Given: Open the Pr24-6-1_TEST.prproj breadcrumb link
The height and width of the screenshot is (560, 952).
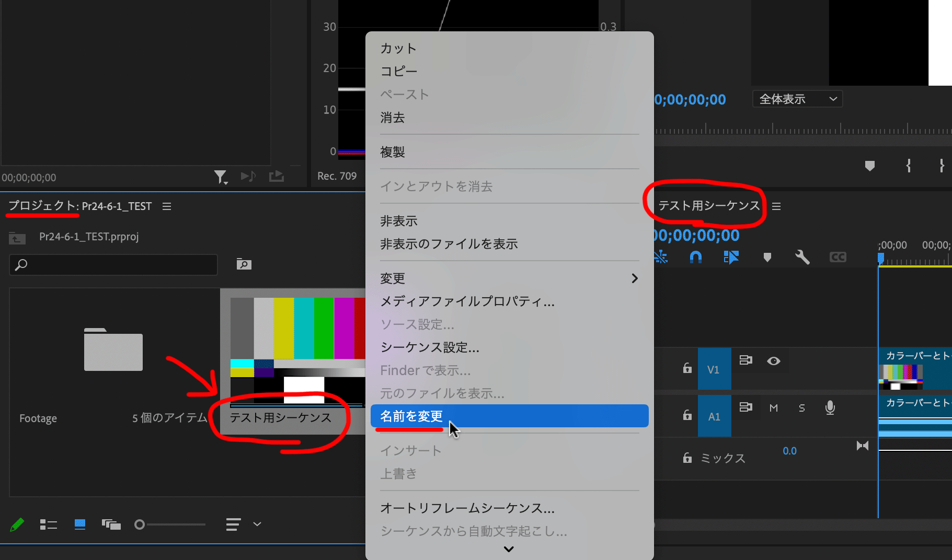Looking at the screenshot, I should click(89, 236).
